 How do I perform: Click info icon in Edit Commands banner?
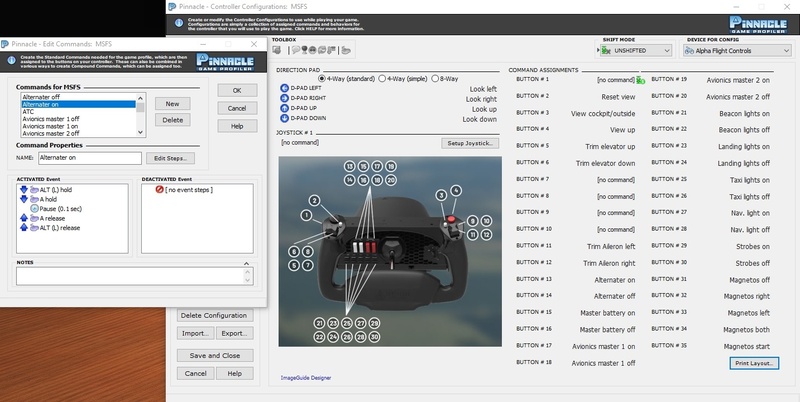point(11,61)
